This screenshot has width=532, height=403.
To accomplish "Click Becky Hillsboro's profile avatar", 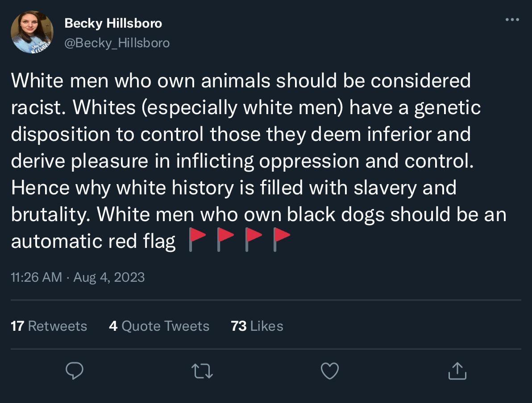I will pos(32,33).
